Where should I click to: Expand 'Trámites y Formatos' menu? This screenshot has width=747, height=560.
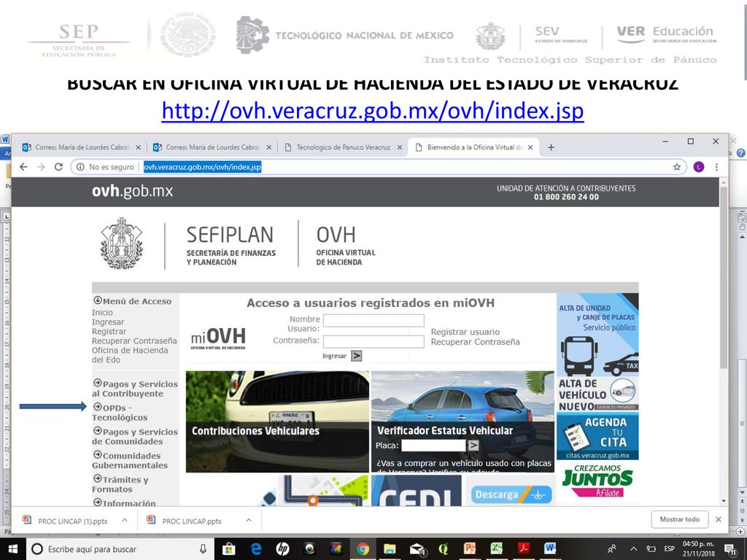tap(120, 484)
